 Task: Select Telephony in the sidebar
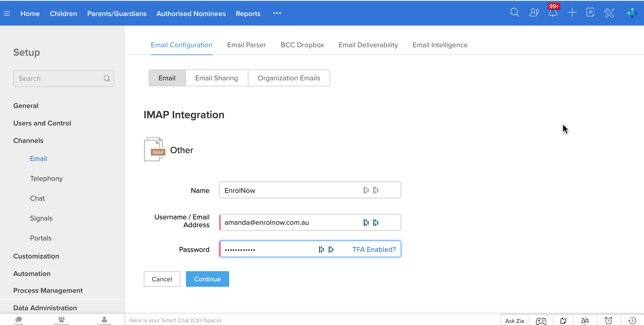46,178
